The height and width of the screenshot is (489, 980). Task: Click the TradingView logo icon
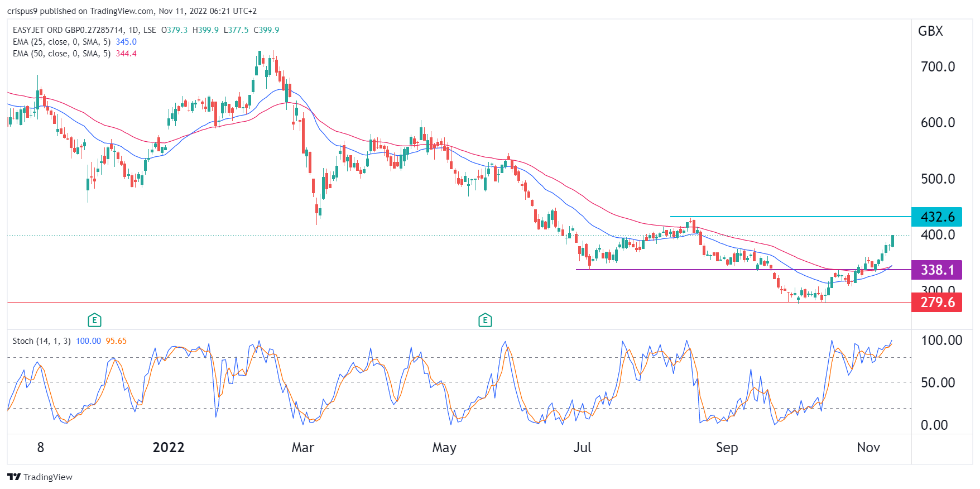click(x=14, y=477)
